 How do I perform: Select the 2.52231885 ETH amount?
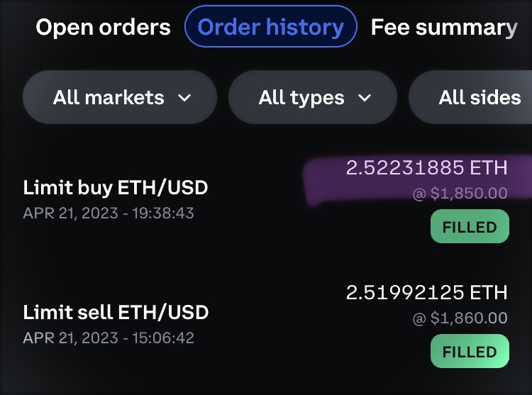[x=427, y=168]
